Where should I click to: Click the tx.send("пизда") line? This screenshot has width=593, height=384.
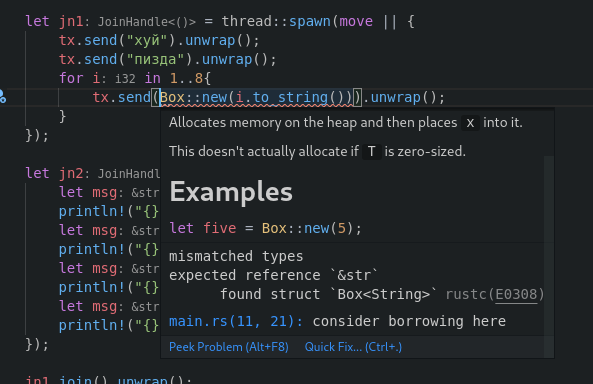tap(168, 59)
